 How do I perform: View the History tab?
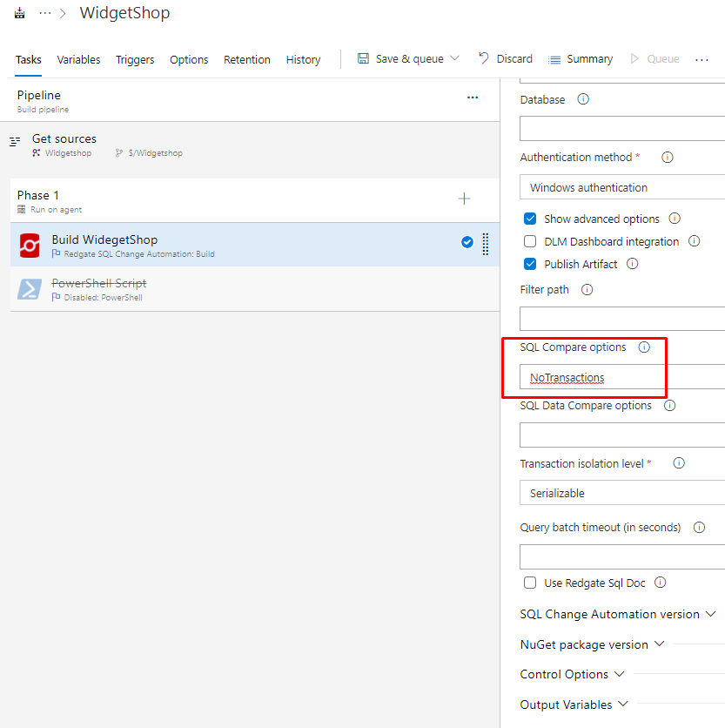pos(303,60)
